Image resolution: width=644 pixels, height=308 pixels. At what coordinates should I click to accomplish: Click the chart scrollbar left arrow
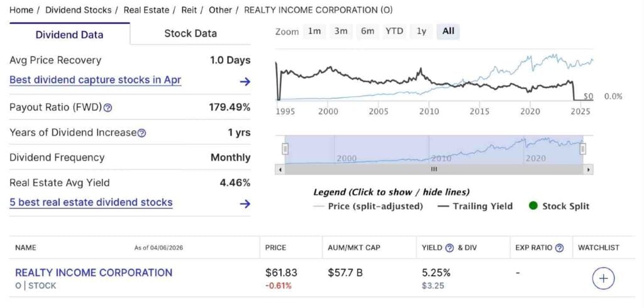coord(280,169)
